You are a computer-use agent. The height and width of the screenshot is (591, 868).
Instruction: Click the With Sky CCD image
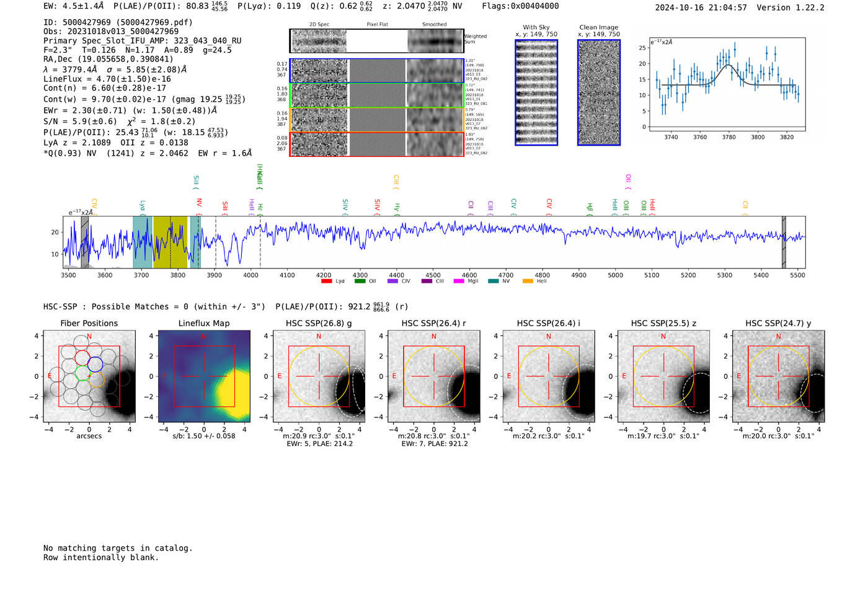click(536, 92)
